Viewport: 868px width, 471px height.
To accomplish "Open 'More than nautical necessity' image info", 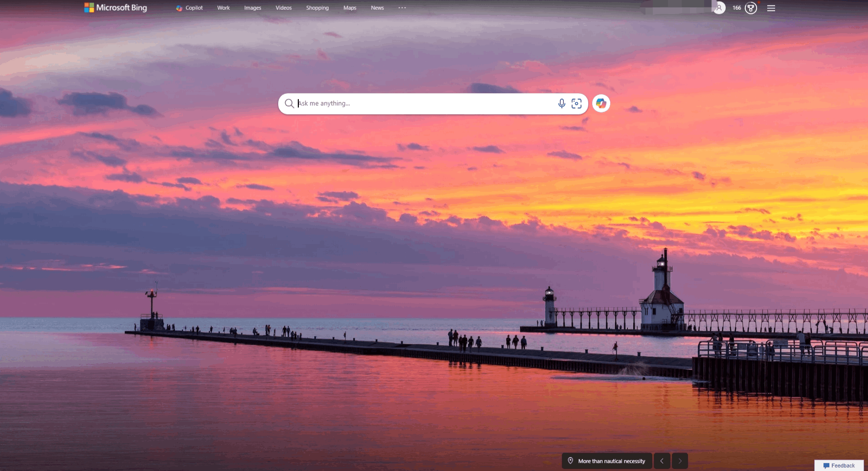I will pos(607,461).
